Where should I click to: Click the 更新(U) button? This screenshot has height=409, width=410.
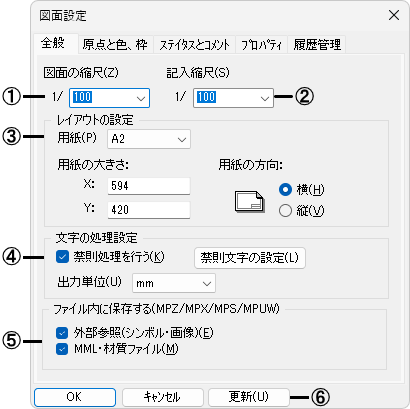[249, 397]
